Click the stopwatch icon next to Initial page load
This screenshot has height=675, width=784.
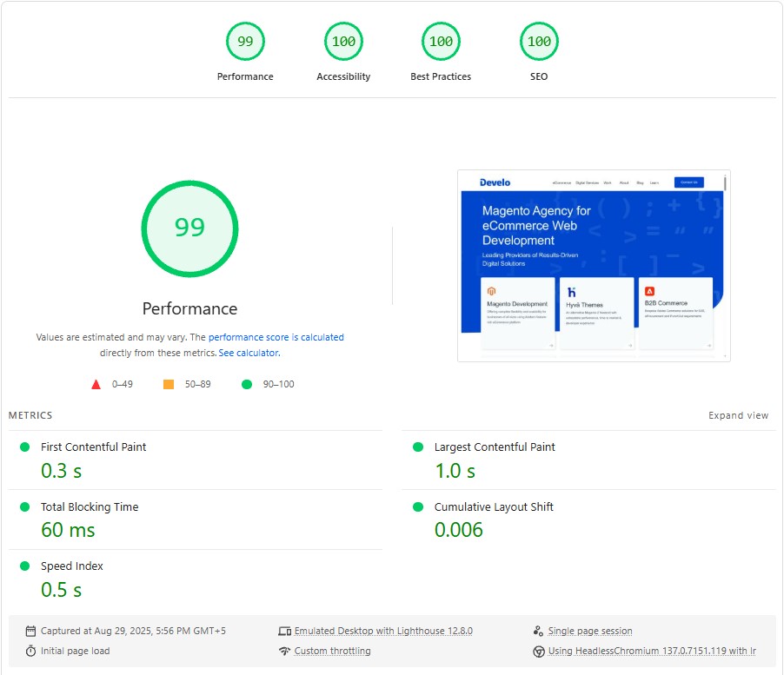click(29, 651)
